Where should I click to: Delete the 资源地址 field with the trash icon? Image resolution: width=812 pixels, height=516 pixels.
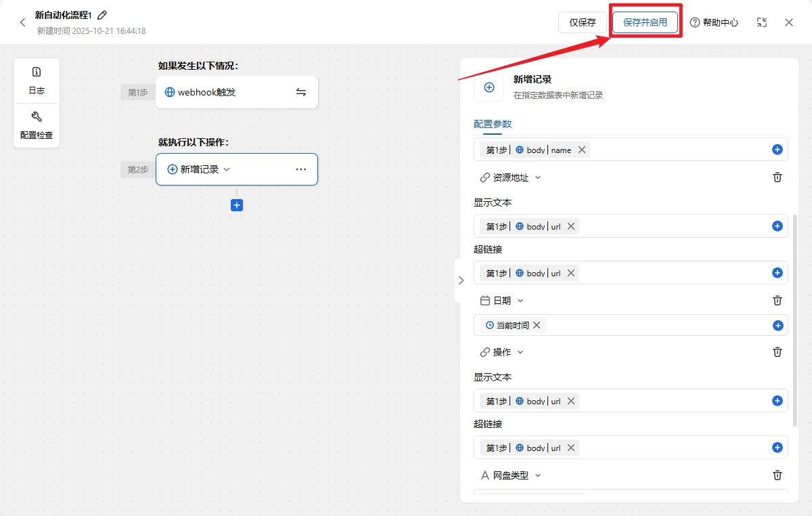tap(777, 177)
